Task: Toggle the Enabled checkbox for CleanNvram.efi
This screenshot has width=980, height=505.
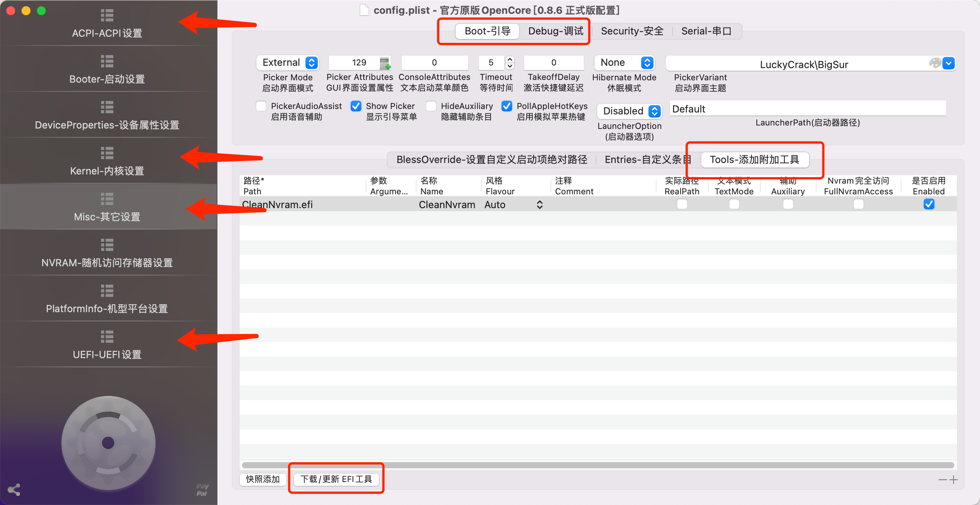Action: coord(929,204)
